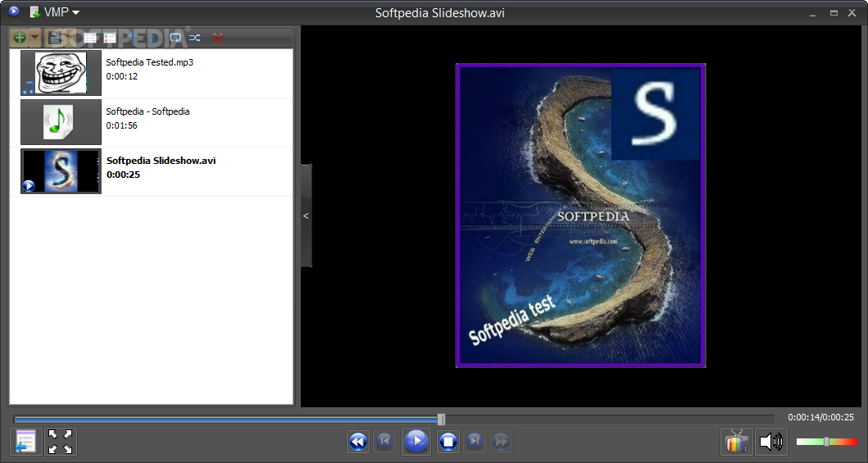Viewport: 868px width, 463px height.
Task: Click the green music note thumbnail
Action: point(61,122)
